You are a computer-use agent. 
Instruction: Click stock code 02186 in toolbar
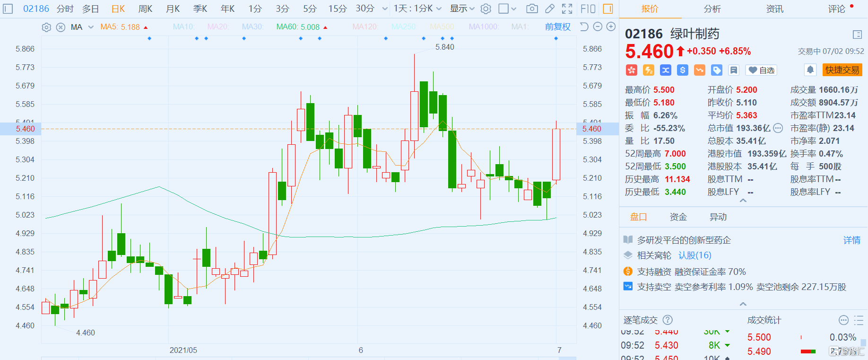36,9
